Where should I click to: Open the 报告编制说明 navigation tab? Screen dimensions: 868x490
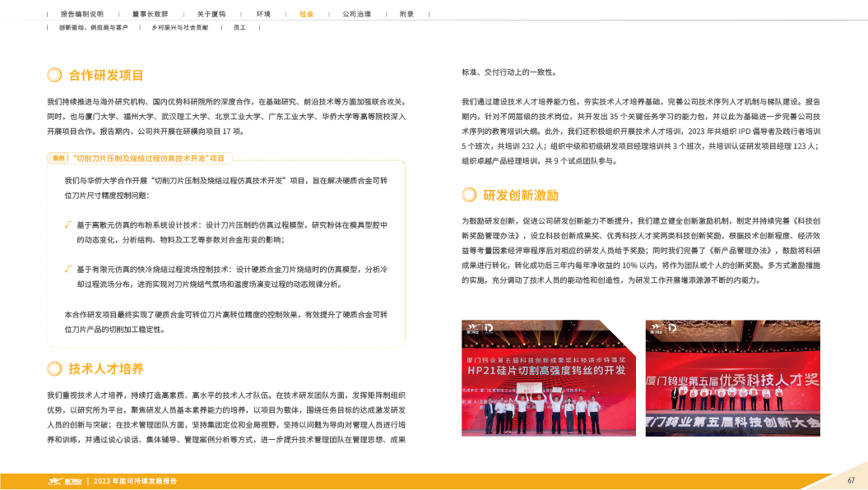82,14
